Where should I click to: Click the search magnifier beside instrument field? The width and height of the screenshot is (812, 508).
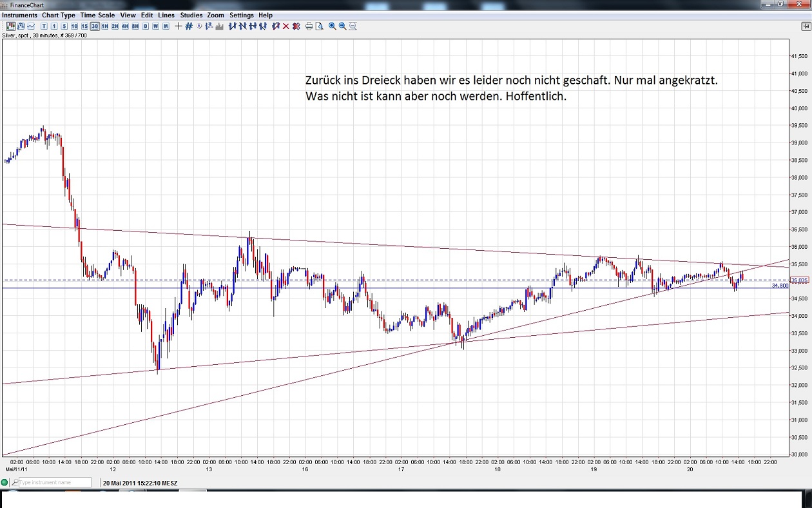(14, 483)
